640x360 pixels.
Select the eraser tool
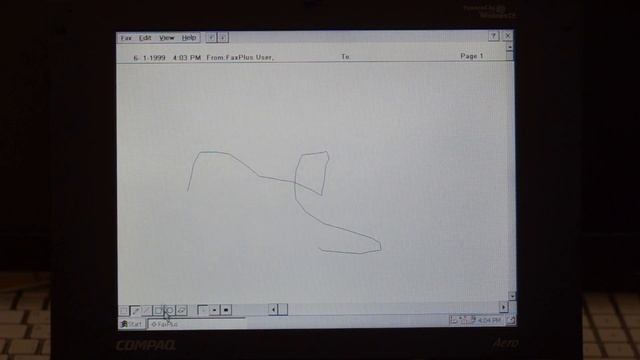[182, 311]
